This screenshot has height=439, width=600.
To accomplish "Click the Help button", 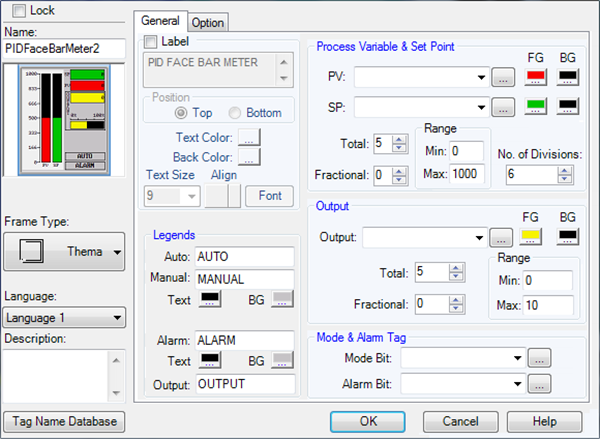I will coord(545,421).
